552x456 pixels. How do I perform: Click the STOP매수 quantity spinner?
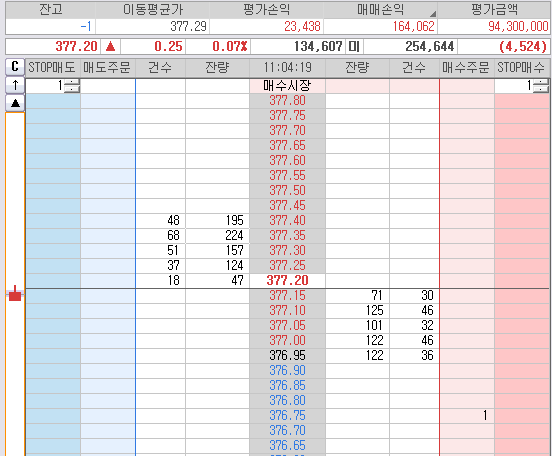coord(541,86)
